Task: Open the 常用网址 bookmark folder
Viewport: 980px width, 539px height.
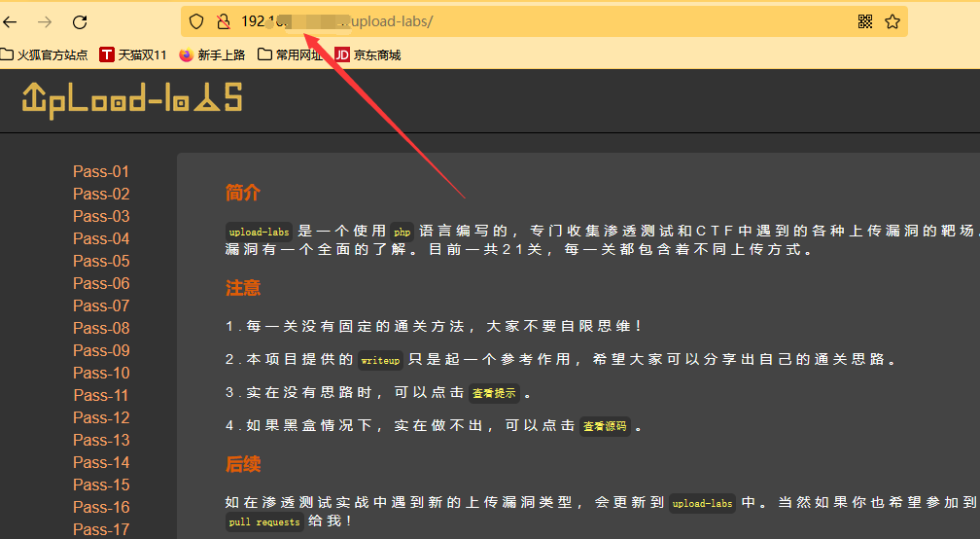Action: coord(291,55)
